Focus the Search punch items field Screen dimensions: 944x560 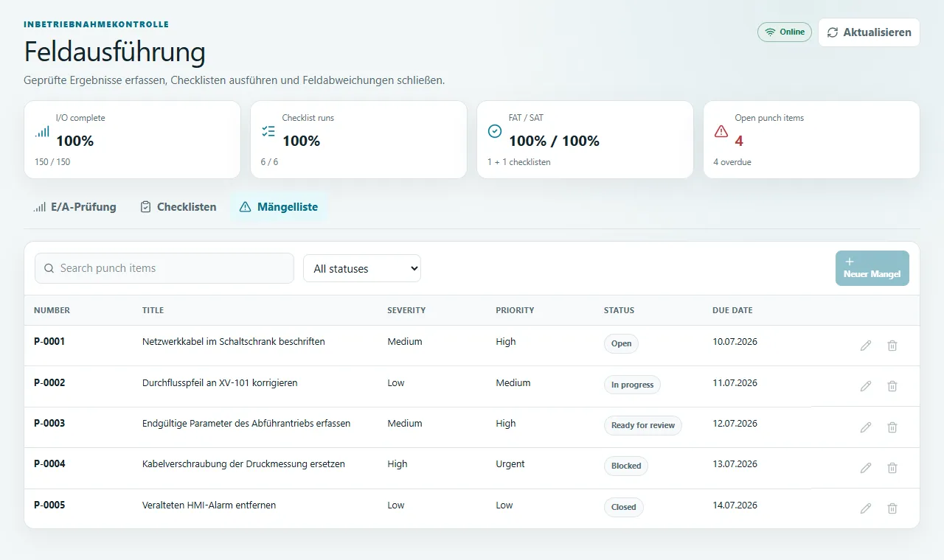coord(164,268)
